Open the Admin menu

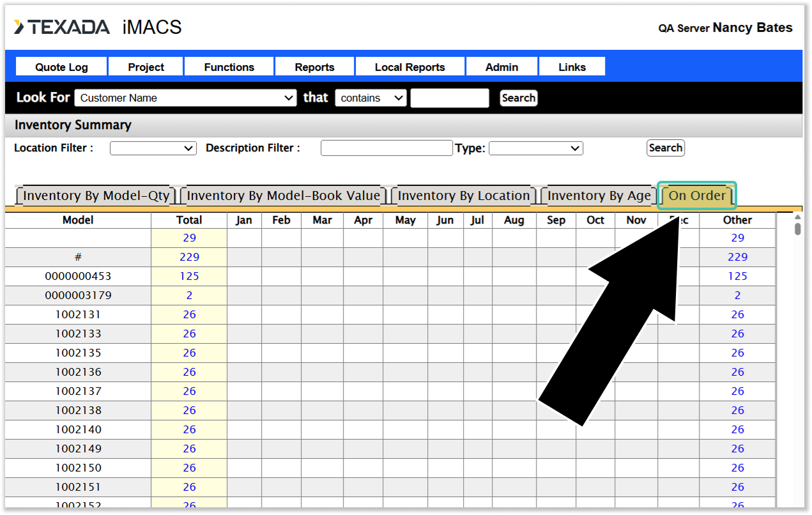click(x=502, y=67)
